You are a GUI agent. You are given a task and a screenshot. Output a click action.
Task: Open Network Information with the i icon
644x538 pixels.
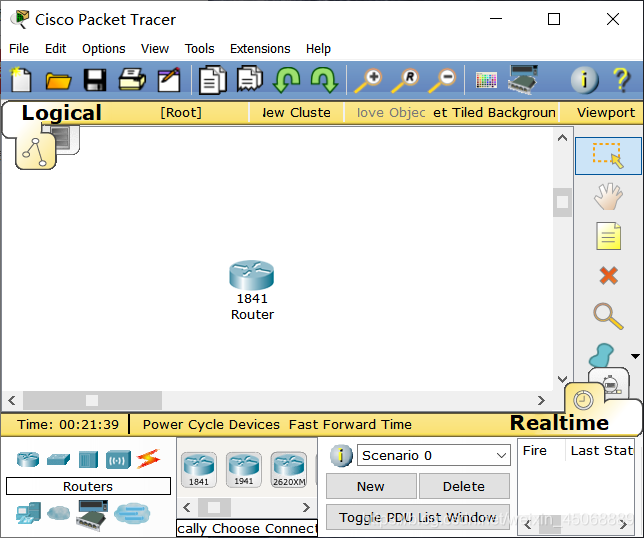coord(584,80)
